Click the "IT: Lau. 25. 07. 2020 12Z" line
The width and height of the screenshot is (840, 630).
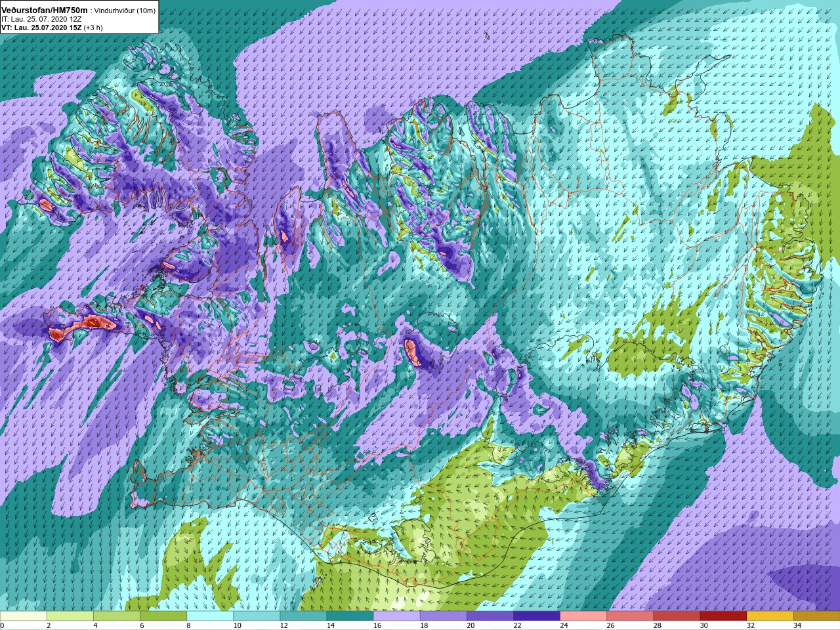(41, 19)
